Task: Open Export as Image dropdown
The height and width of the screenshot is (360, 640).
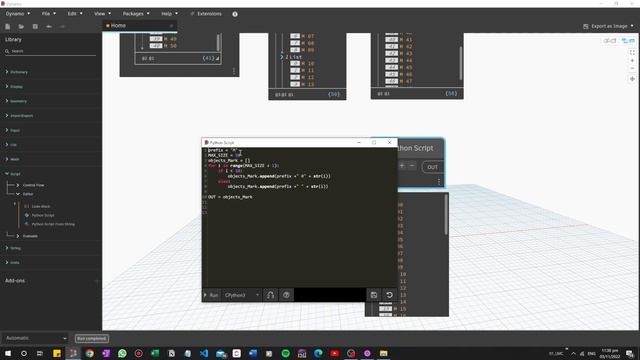Action: click(x=608, y=26)
